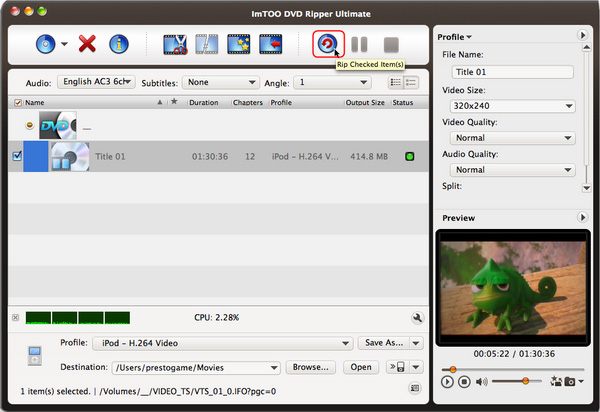Open the Video Size dropdown
The image size is (600, 412).
(x=513, y=106)
